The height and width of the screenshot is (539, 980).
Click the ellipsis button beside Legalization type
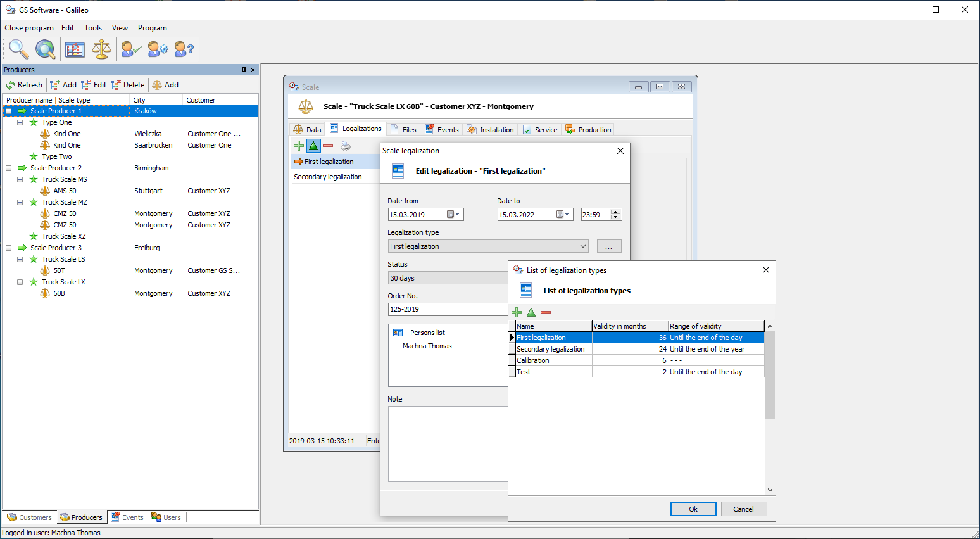click(608, 246)
